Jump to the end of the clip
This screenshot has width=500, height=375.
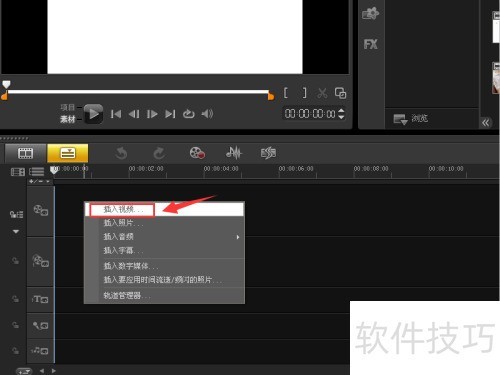tap(170, 114)
